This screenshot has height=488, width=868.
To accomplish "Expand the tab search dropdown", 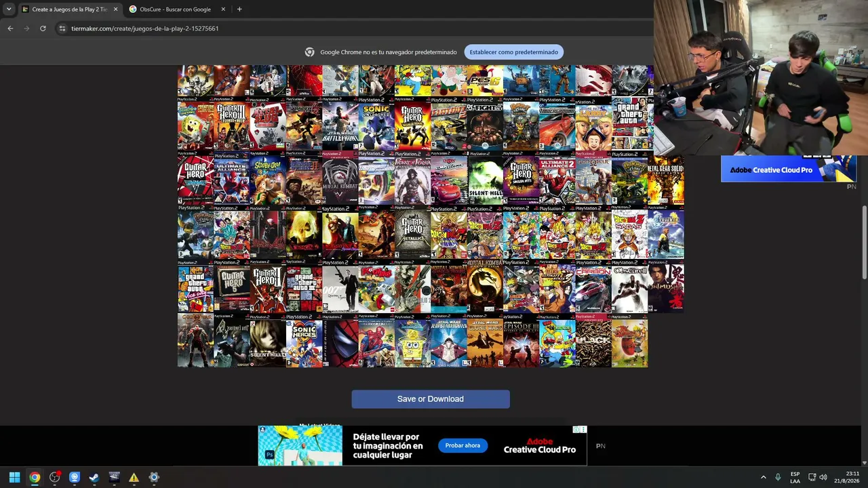I will 8,9.
